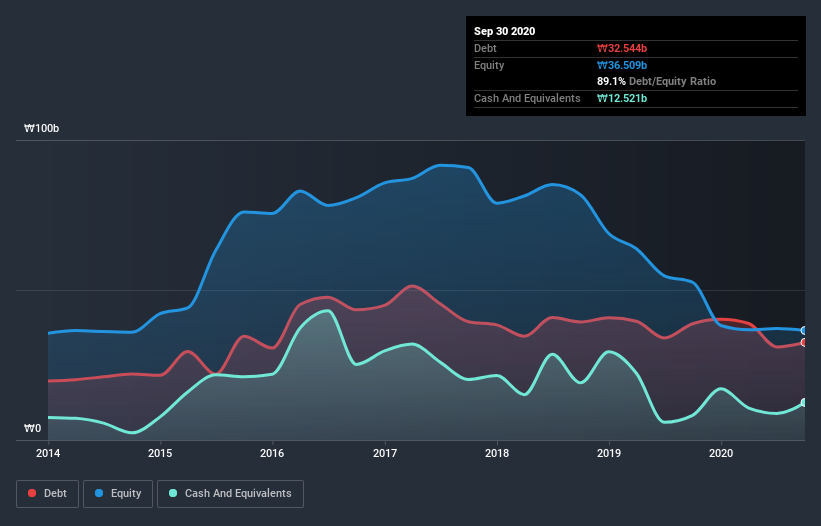
Task: Click the ₩100b y-axis label
Action: (41, 128)
